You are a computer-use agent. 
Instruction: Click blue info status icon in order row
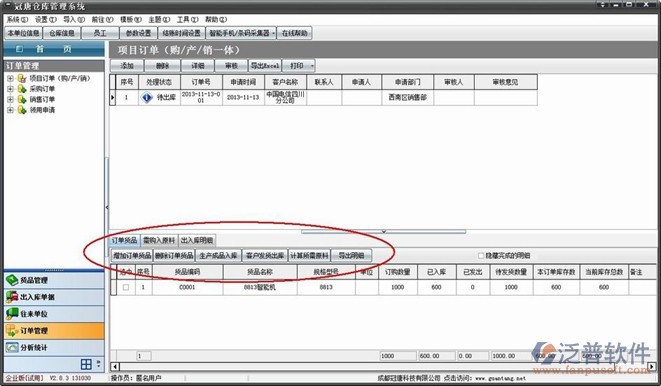147,97
